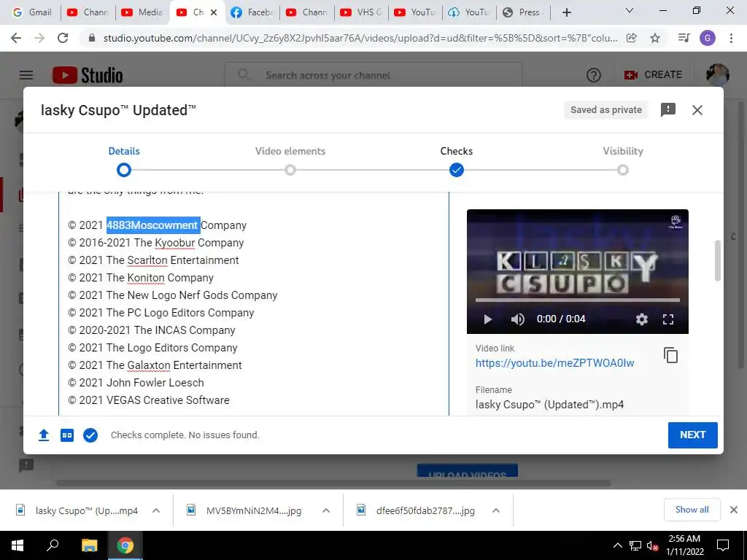The height and width of the screenshot is (560, 747).
Task: Click the upload status arrow icon
Action: (x=44, y=435)
